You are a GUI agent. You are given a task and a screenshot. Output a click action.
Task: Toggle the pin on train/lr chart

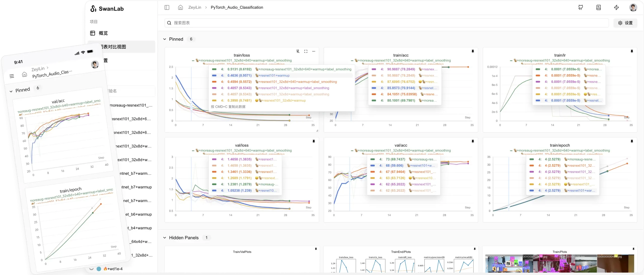[632, 51]
